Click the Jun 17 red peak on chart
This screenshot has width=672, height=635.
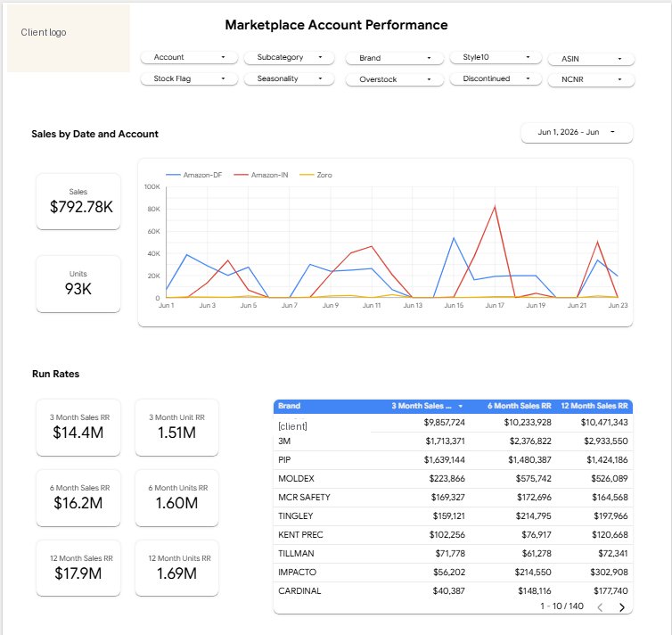point(495,207)
